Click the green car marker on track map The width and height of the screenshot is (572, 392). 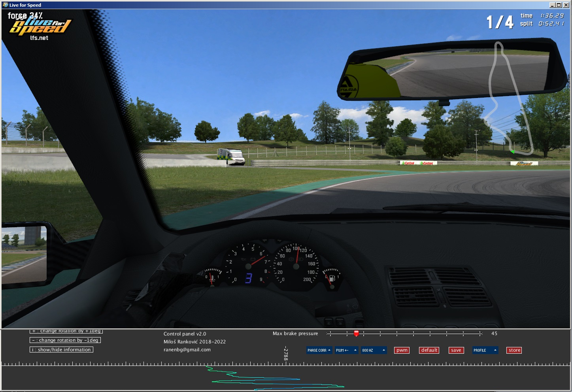pos(512,151)
